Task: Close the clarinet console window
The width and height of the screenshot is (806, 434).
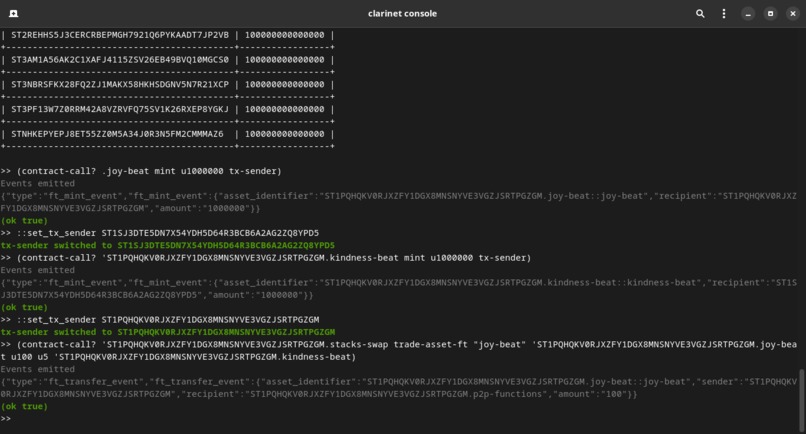Action: [793, 14]
